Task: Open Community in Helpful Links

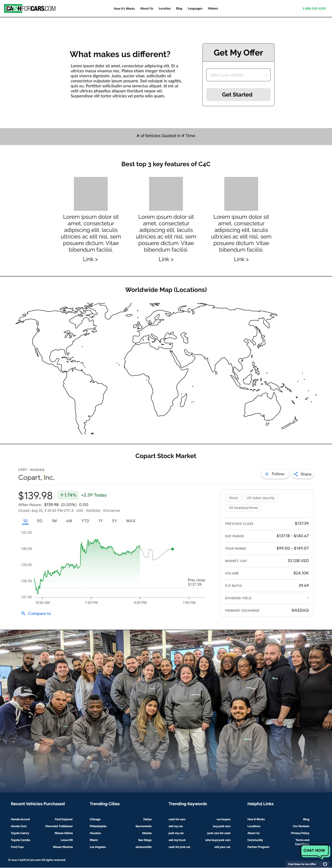Action: click(255, 840)
